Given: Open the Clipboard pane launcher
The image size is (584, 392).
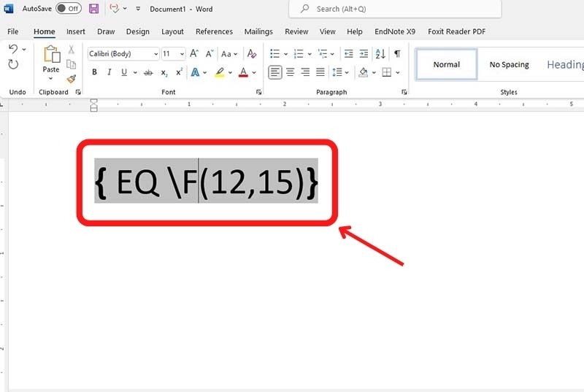Looking at the screenshot, I should point(78,92).
